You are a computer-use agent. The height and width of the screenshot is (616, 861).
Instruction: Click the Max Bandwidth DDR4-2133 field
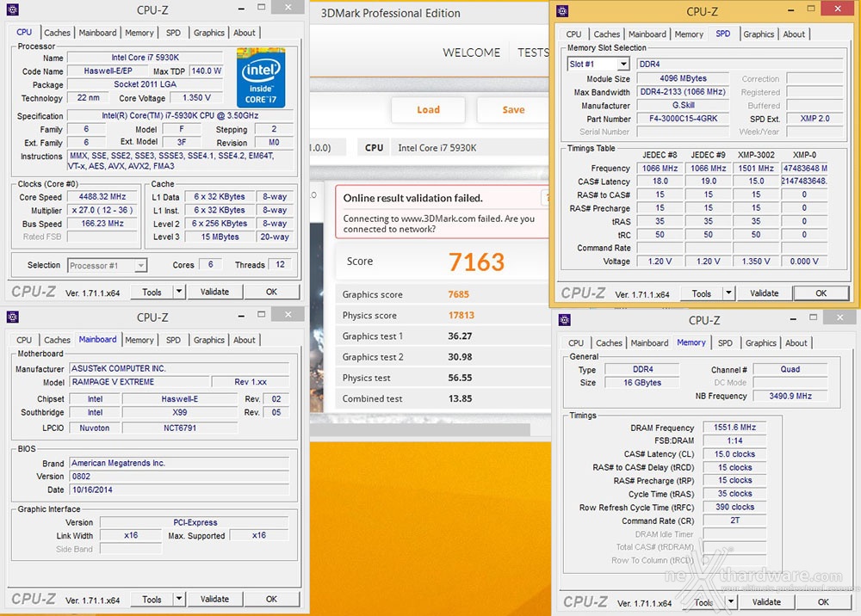[683, 91]
